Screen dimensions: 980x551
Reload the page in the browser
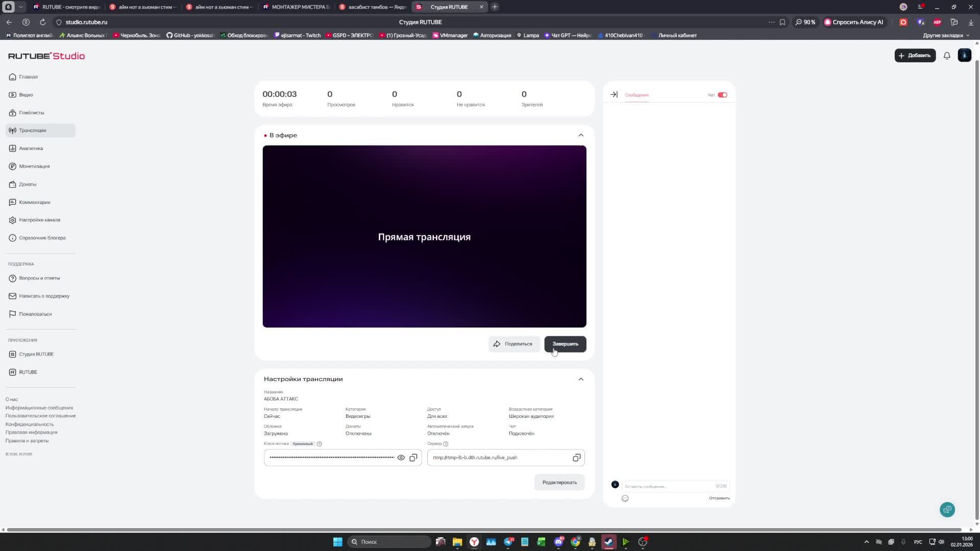(43, 22)
